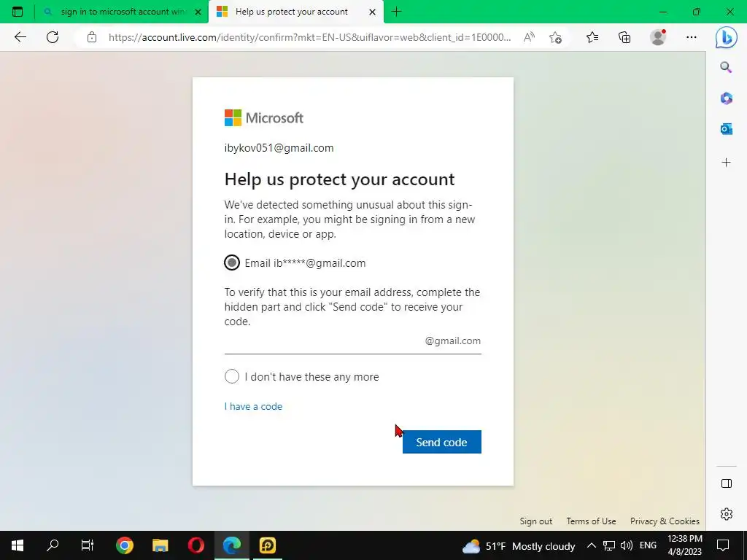Add this page to favorites
747x560 pixels.
click(x=555, y=37)
